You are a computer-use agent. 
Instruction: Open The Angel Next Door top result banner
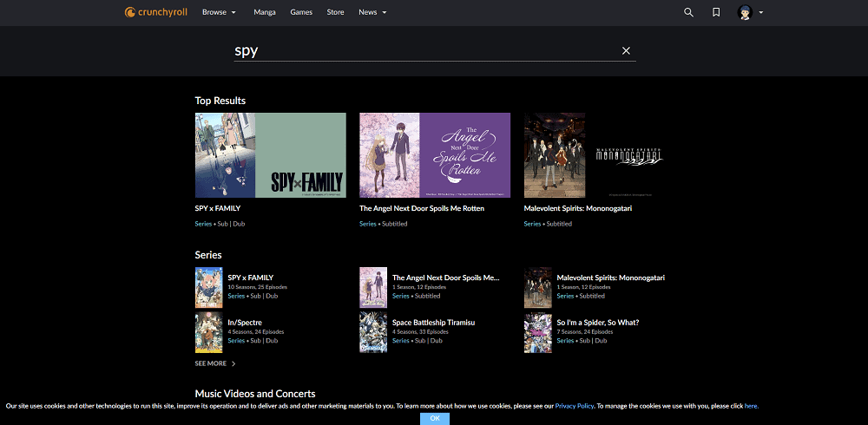(435, 155)
